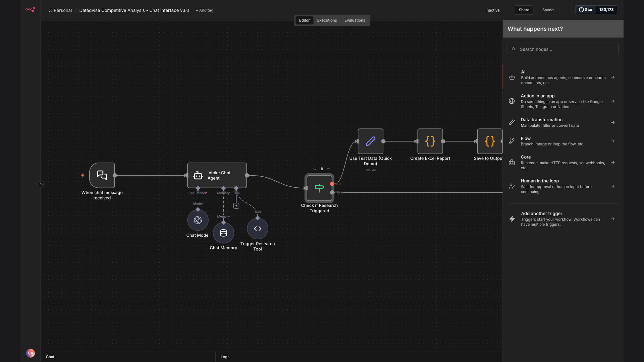Open the Use Test Data pencil node
This screenshot has width=644, height=362.
[x=370, y=141]
